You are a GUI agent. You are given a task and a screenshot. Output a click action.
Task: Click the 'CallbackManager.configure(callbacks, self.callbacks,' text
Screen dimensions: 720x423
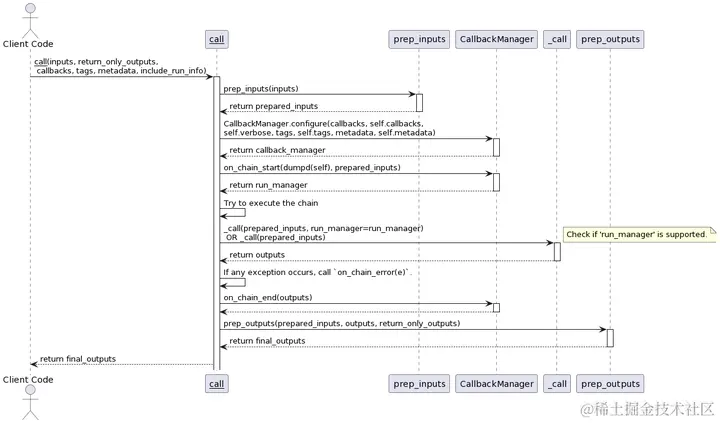[323, 124]
